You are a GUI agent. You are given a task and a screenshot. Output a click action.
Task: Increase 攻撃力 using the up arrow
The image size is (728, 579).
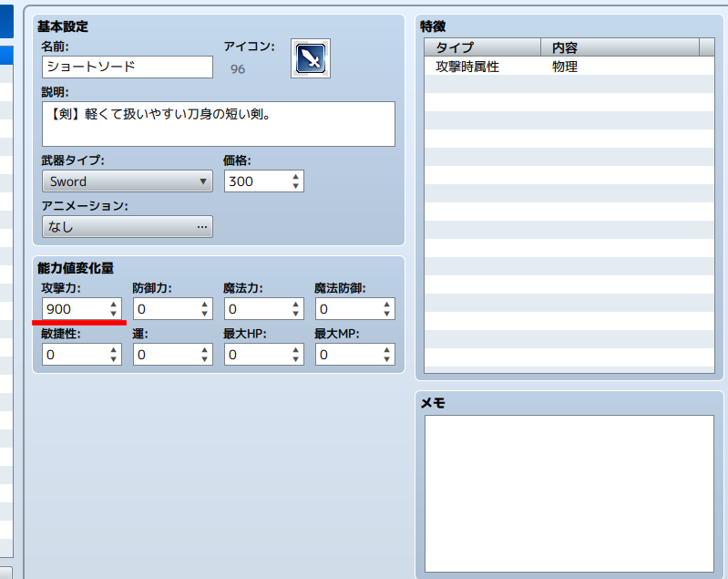113,304
